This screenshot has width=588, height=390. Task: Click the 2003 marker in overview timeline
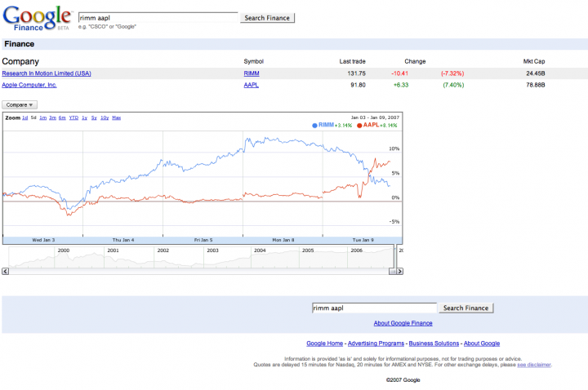click(x=212, y=250)
